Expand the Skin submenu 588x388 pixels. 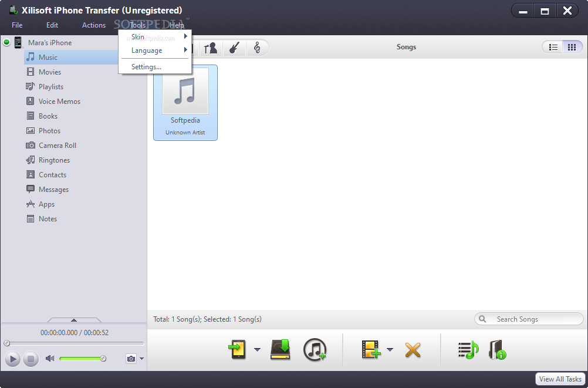(x=155, y=36)
